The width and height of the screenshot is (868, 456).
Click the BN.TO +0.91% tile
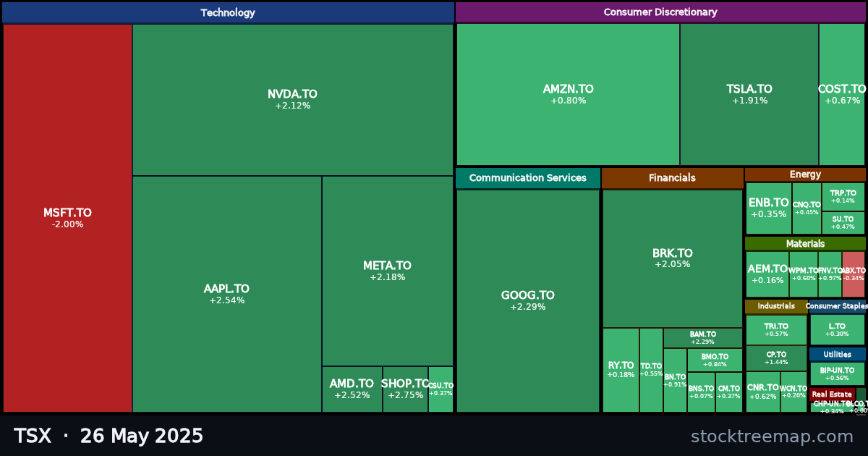(675, 381)
